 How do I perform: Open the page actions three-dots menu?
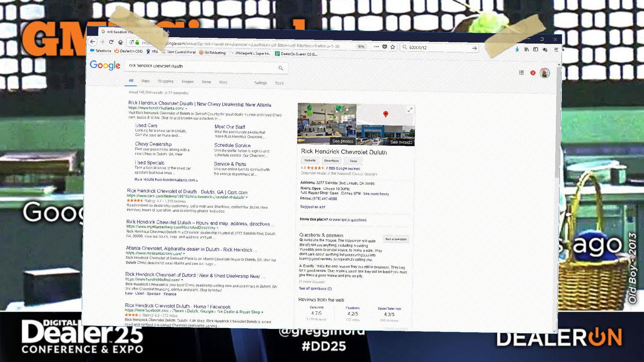click(x=376, y=47)
